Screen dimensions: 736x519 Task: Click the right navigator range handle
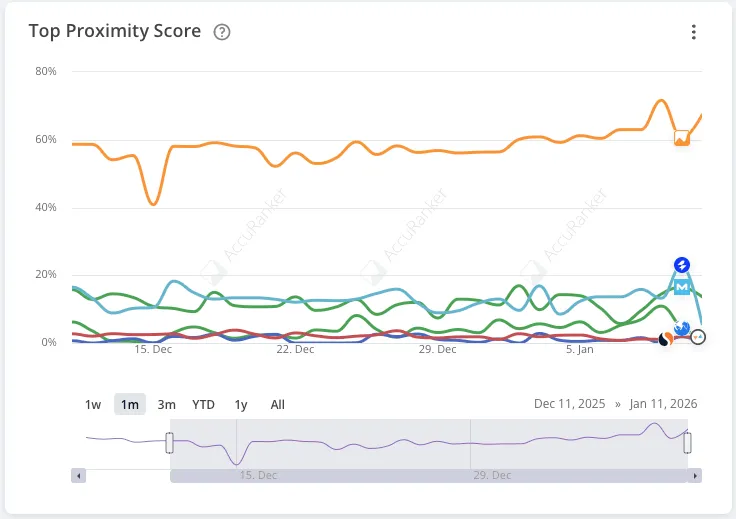[x=687, y=442]
